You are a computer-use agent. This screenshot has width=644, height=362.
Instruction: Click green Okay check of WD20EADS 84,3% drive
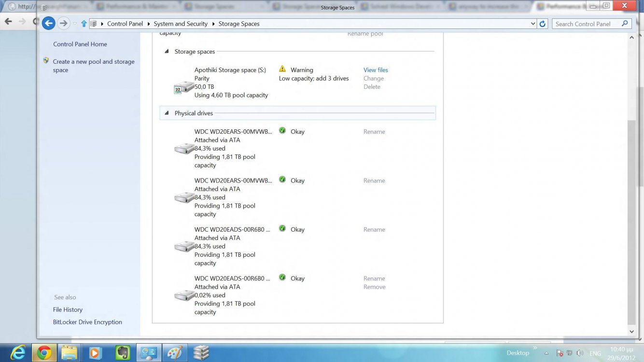coord(282,228)
